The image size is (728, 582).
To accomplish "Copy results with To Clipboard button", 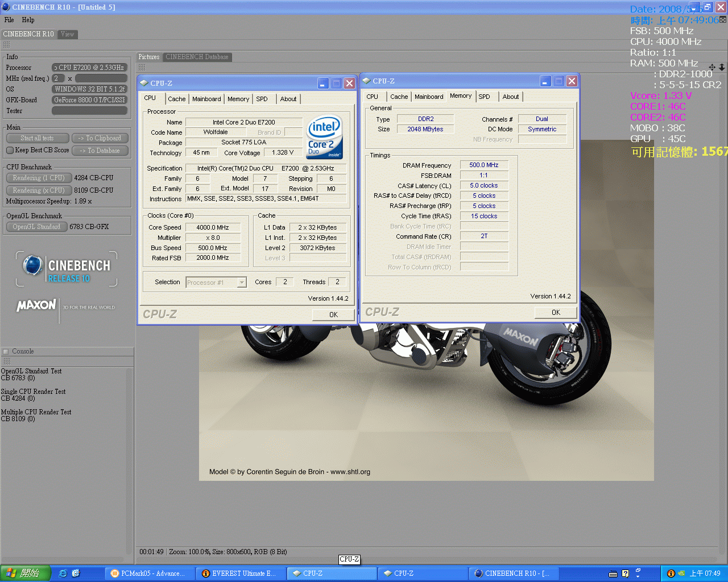I will coord(100,138).
